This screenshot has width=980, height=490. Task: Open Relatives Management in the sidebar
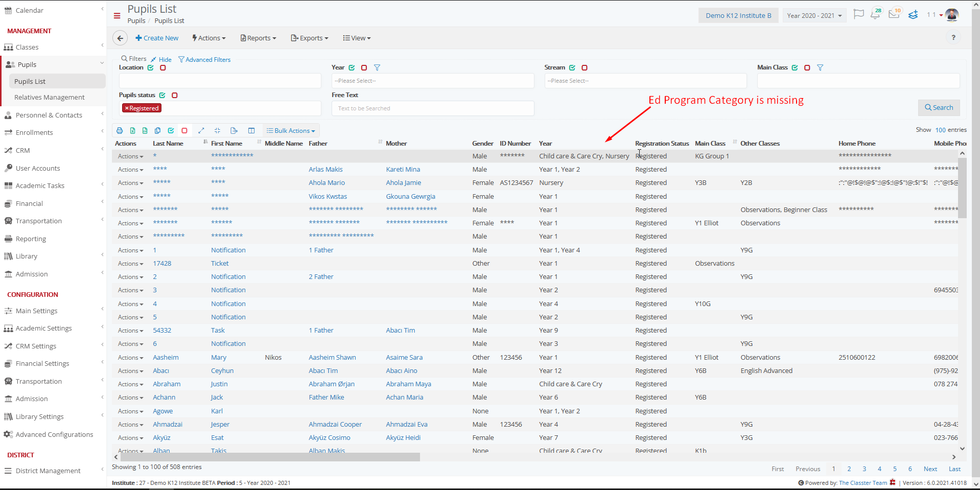[x=50, y=97]
